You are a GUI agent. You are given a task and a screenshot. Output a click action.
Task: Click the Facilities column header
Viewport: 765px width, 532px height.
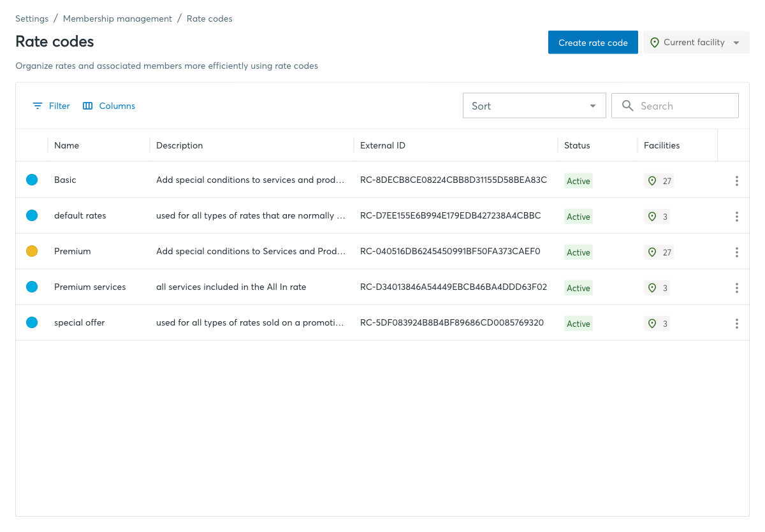662,145
